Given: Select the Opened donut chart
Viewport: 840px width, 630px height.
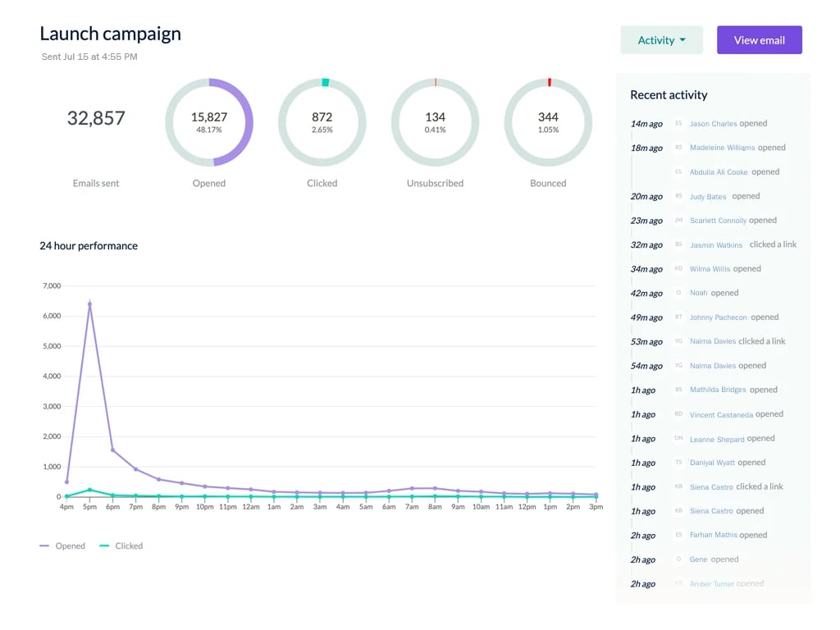Looking at the screenshot, I should (x=209, y=122).
